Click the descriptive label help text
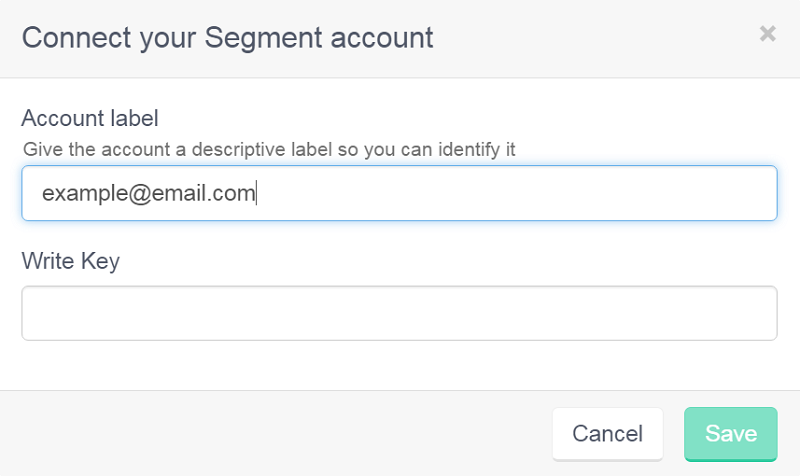 (x=269, y=149)
